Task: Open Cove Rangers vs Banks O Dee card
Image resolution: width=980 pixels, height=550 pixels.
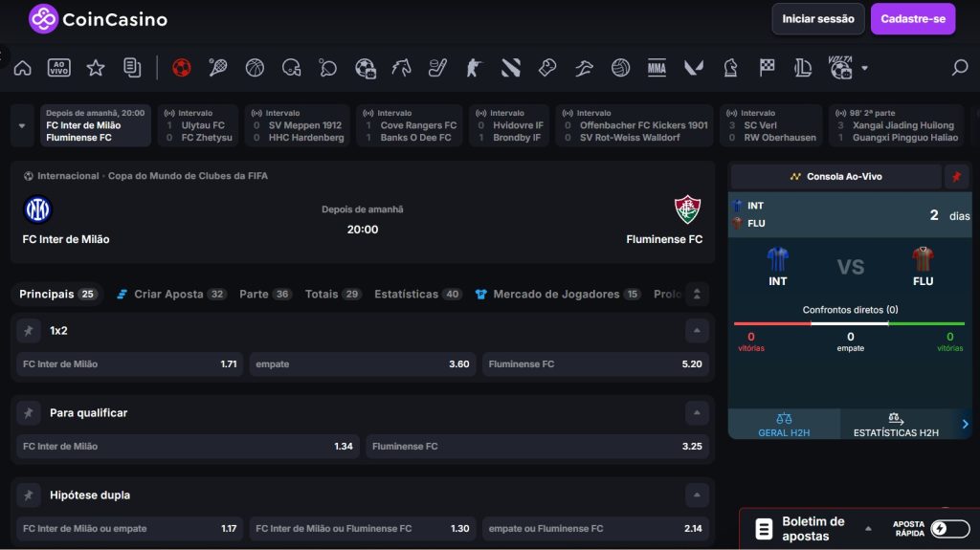Action: (x=410, y=125)
